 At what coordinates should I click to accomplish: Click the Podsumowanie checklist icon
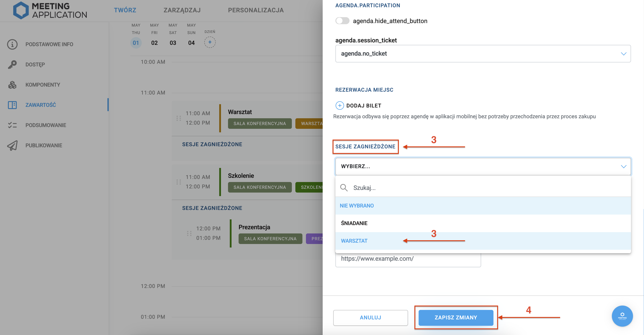12,125
